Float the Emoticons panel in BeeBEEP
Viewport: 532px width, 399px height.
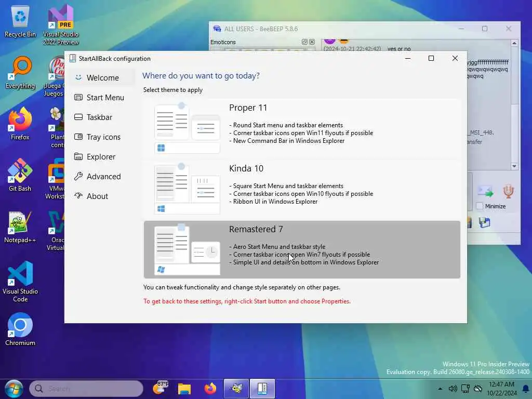[304, 42]
